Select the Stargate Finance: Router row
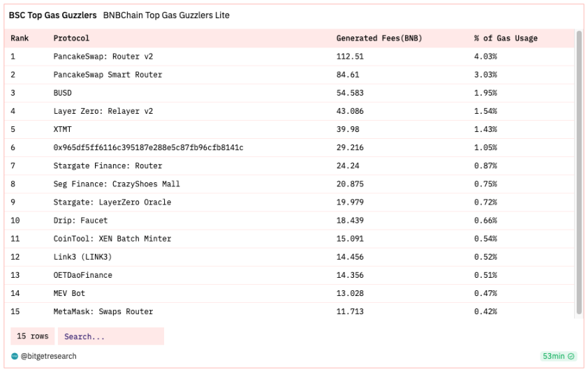This screenshot has height=372, width=588. 289,166
